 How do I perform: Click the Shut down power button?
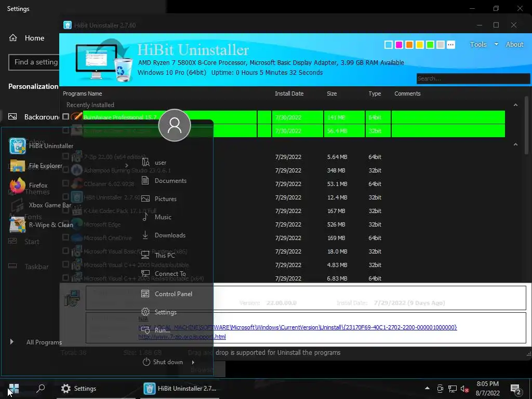[x=163, y=362]
